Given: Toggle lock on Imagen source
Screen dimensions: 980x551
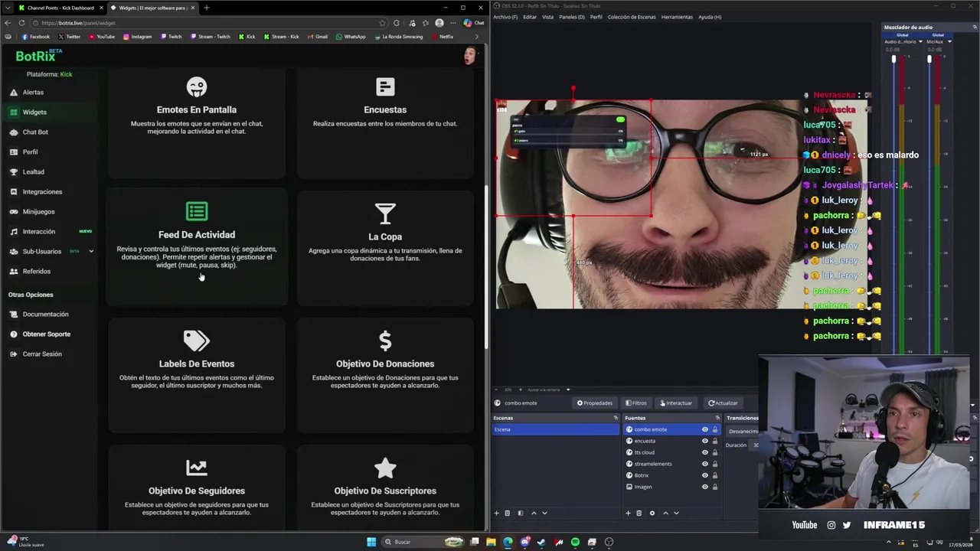Looking at the screenshot, I should 715,487.
